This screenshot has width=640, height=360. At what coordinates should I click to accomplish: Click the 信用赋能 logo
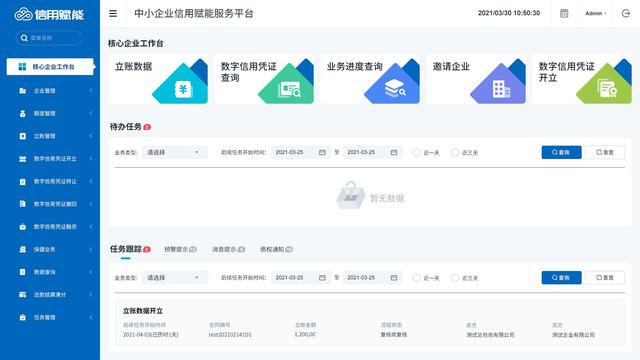coord(49,15)
